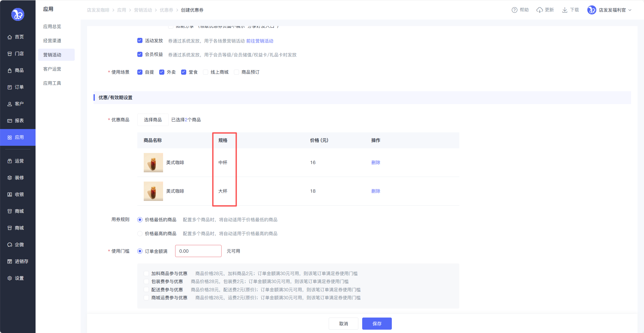Open the 设置 gear icon
The image size is (644, 333).
10,278
